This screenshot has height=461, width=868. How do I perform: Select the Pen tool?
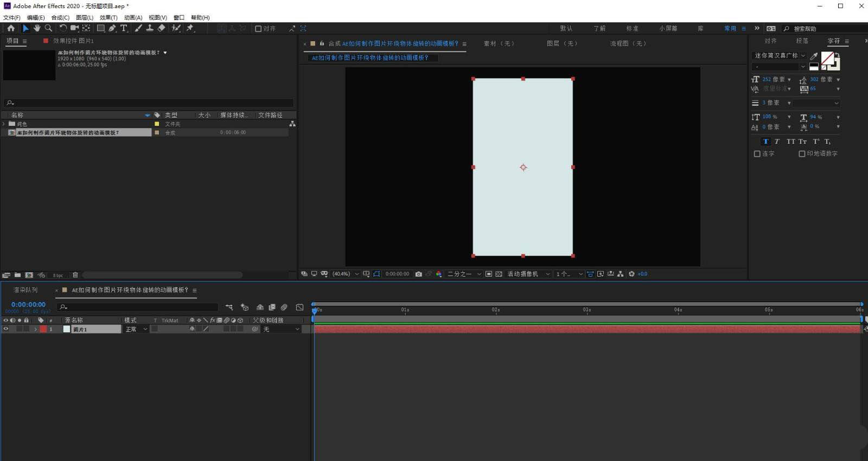112,28
